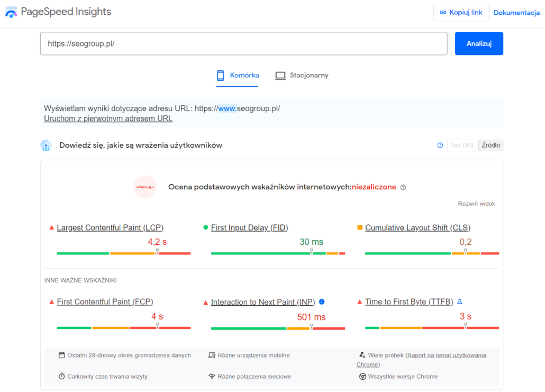The height and width of the screenshot is (392, 545).
Task: Open Time to First Byte (TTFB) link
Action: [x=409, y=302]
